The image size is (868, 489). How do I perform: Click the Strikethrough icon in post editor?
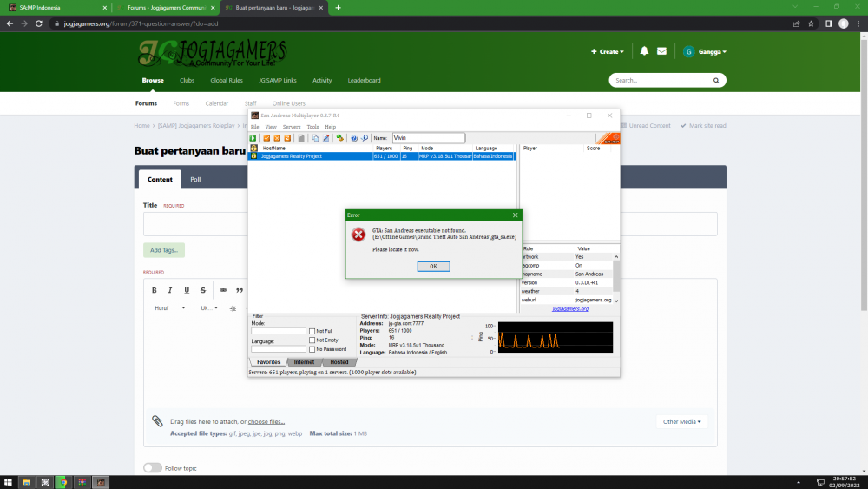tap(203, 290)
